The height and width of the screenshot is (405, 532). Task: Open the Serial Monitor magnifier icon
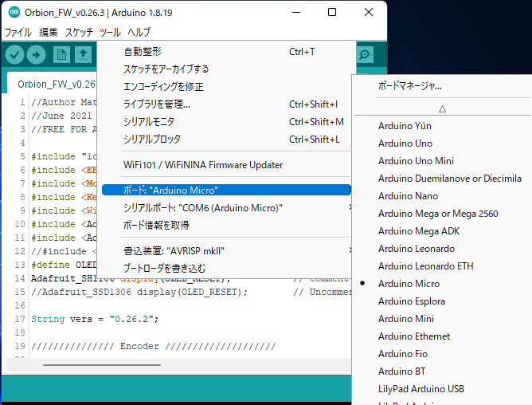point(365,55)
